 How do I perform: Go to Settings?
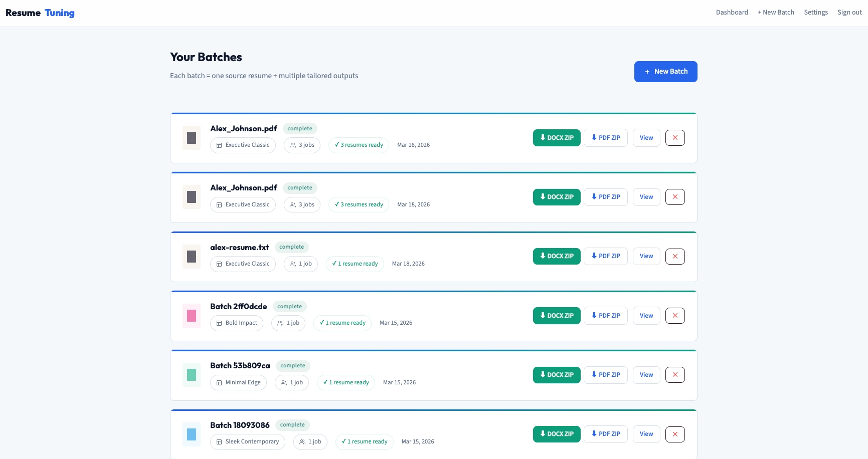pyautogui.click(x=816, y=12)
